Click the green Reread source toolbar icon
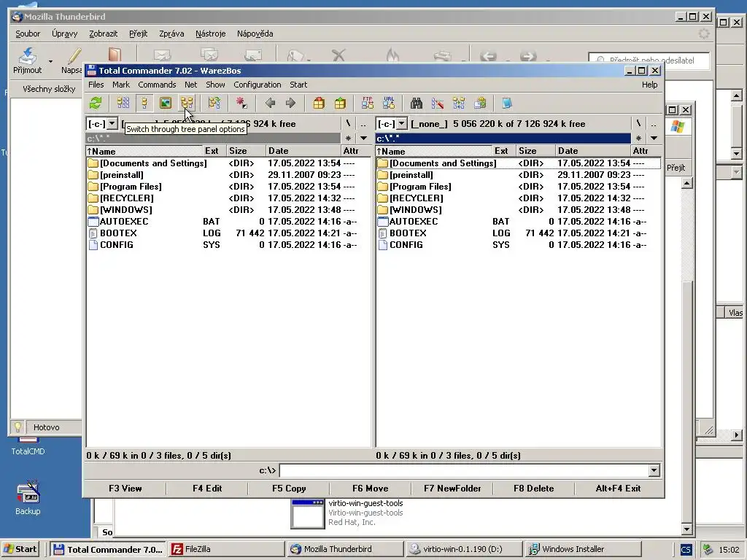The image size is (747, 560). tap(96, 103)
